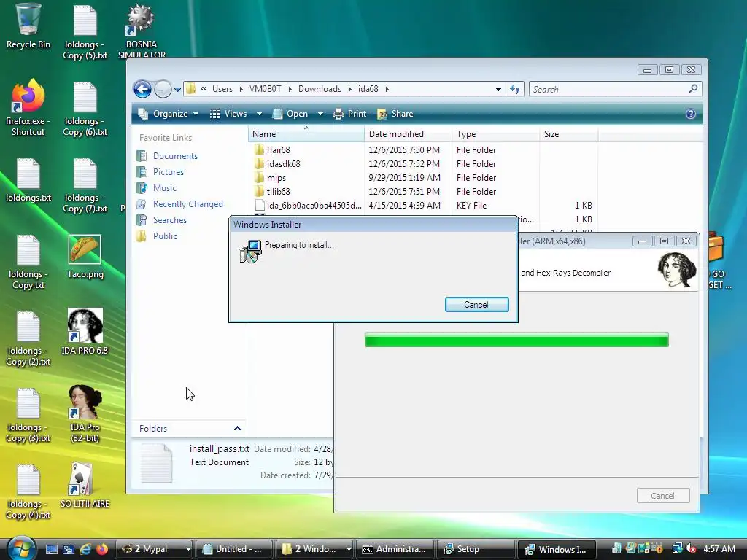Select the BOSNIA SIMULATOR desktop icon
747x560 pixels.
141,30
